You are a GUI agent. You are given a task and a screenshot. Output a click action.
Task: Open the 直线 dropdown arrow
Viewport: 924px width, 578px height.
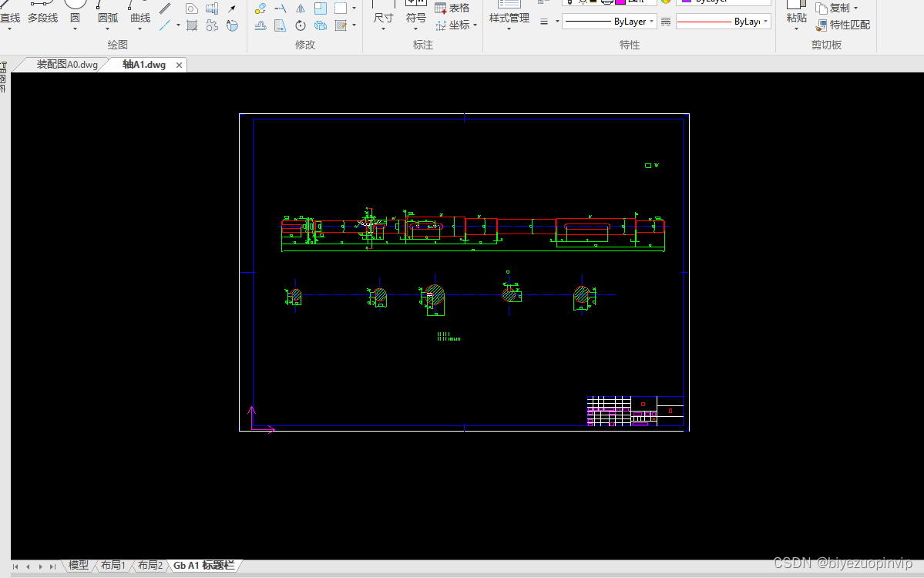[9, 29]
